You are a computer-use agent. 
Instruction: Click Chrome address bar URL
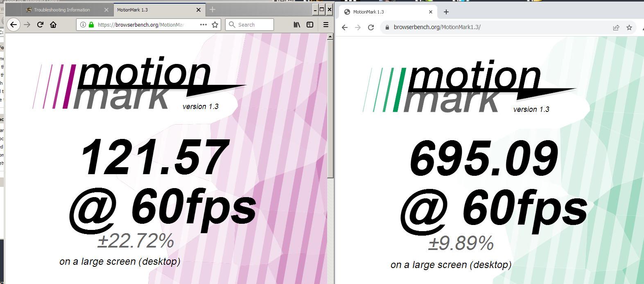point(437,27)
